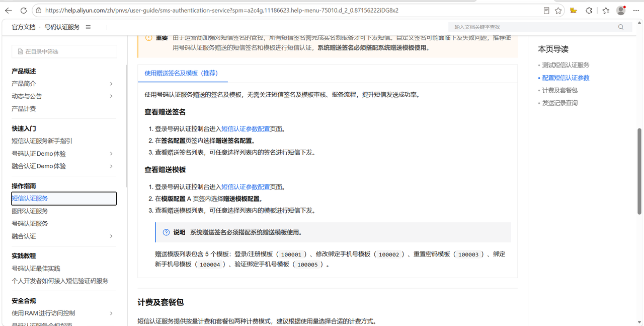
Task: Click the question mark icon in 说明 note
Action: pos(167,232)
